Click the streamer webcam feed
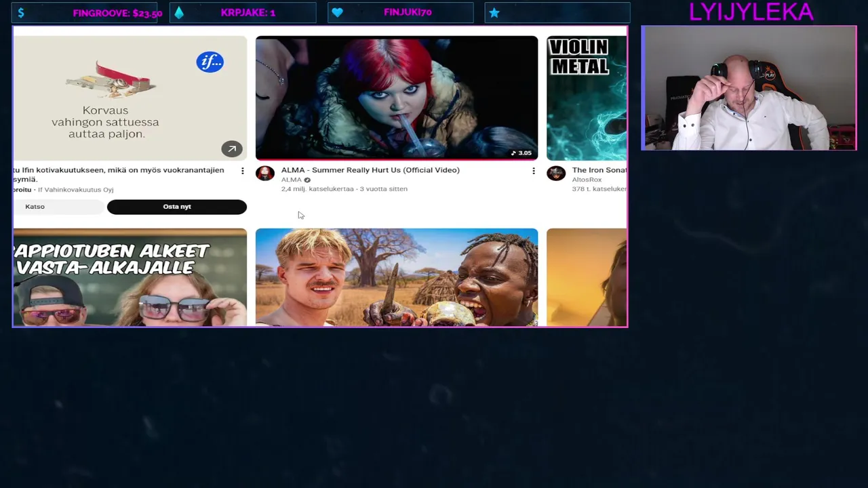 point(749,88)
